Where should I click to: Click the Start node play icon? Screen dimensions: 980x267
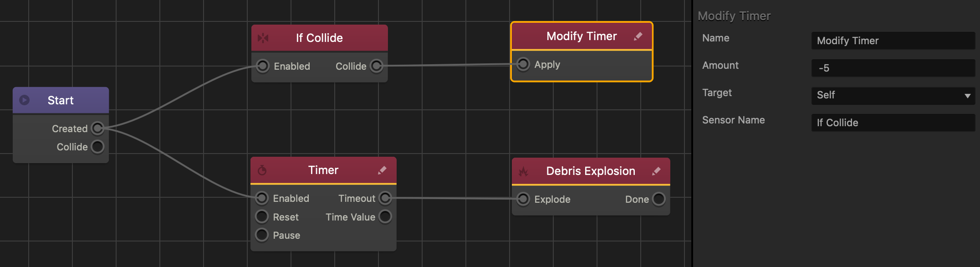pyautogui.click(x=25, y=100)
